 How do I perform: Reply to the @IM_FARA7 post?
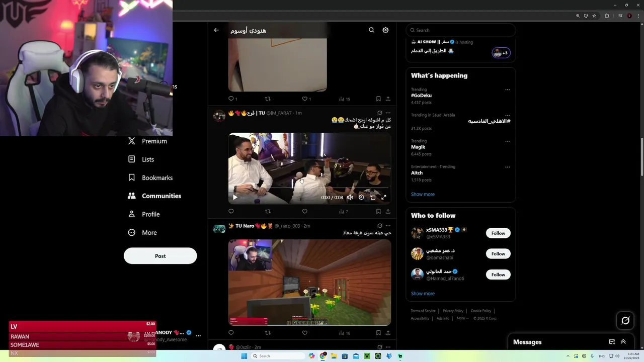(x=231, y=211)
